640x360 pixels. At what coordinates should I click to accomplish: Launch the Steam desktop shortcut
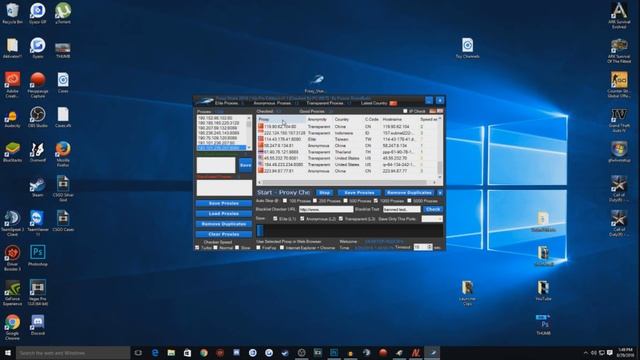tap(38, 187)
